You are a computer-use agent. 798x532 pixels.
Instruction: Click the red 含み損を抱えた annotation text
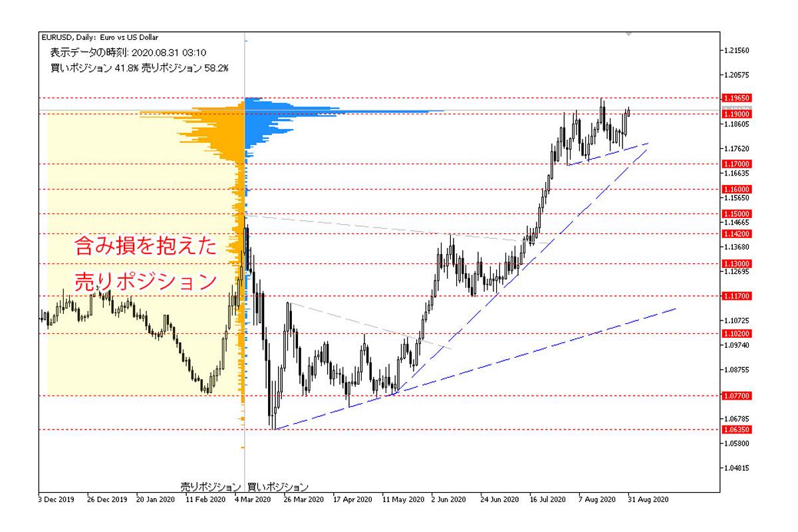coord(145,247)
